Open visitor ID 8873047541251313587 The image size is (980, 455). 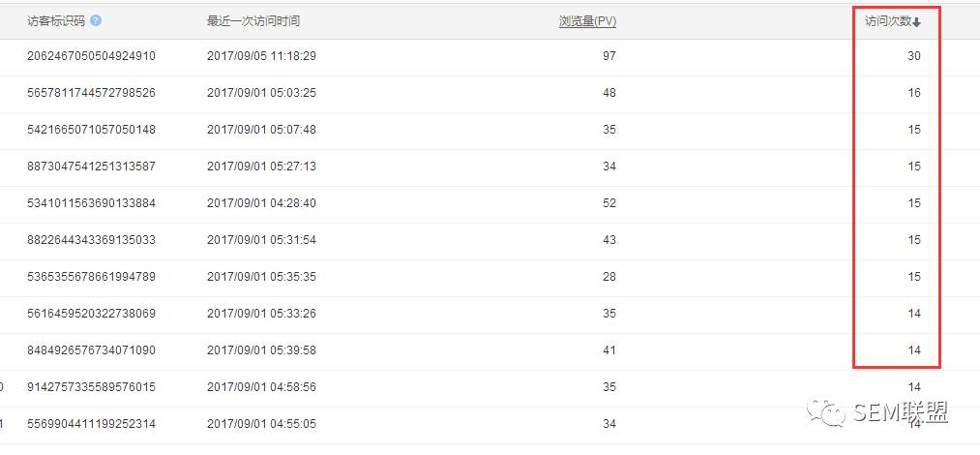(91, 167)
